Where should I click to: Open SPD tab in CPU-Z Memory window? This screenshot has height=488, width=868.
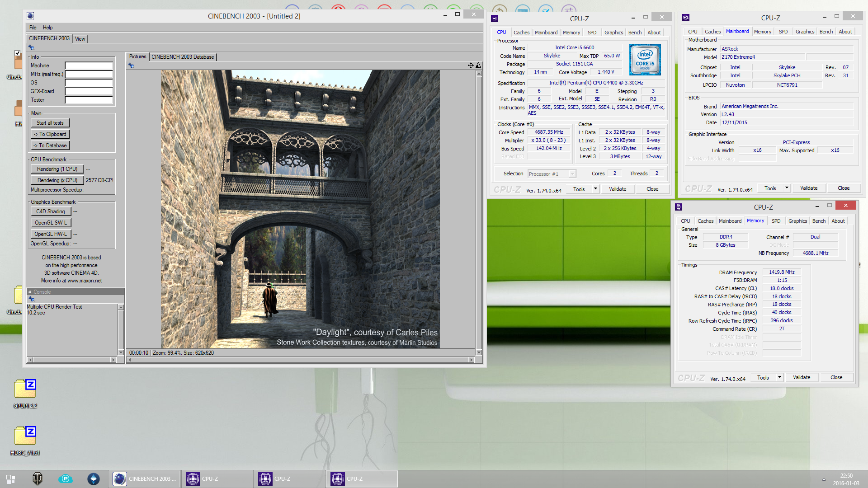776,221
